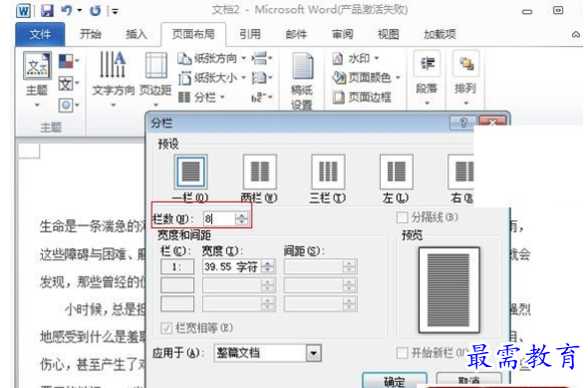The height and width of the screenshot is (388, 588).
Task: Click the Word application icon in title bar
Action: (x=23, y=11)
